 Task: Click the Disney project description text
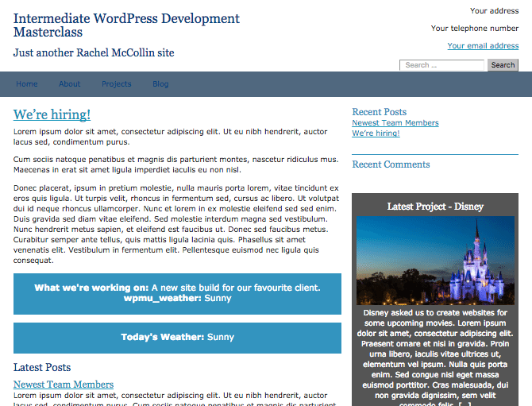coord(435,358)
